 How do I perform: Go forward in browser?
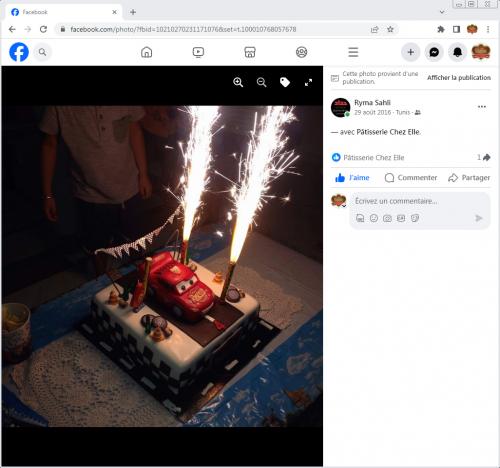(28, 29)
